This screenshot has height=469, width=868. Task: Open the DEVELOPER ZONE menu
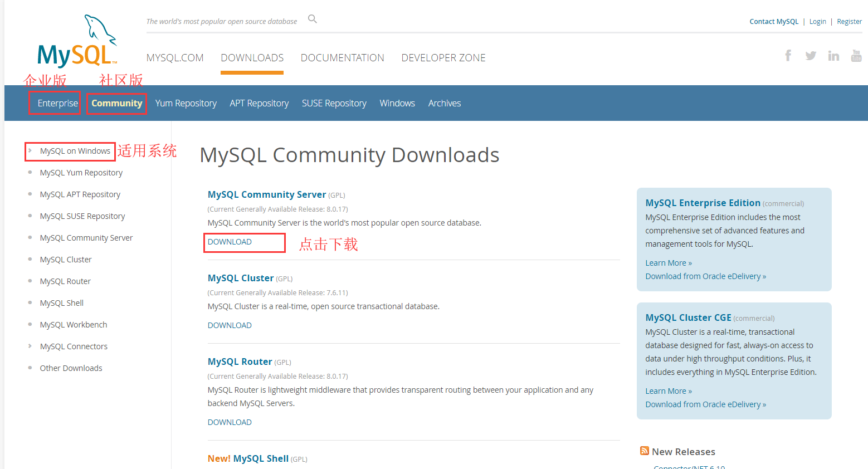point(443,57)
